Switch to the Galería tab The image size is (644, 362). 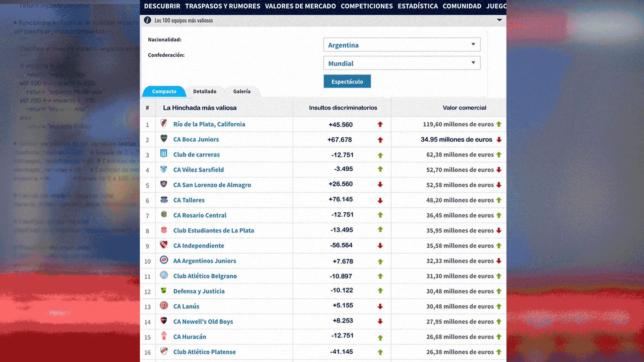point(241,92)
